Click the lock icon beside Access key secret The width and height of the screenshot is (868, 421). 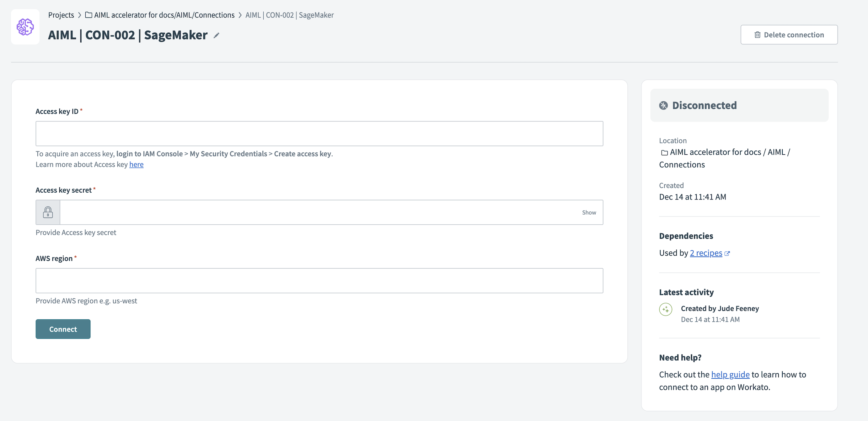[48, 212]
